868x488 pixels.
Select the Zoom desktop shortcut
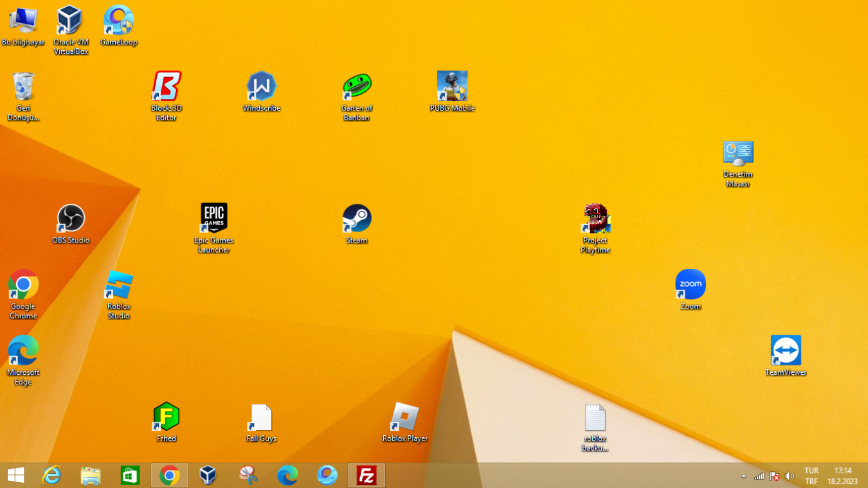tap(691, 290)
